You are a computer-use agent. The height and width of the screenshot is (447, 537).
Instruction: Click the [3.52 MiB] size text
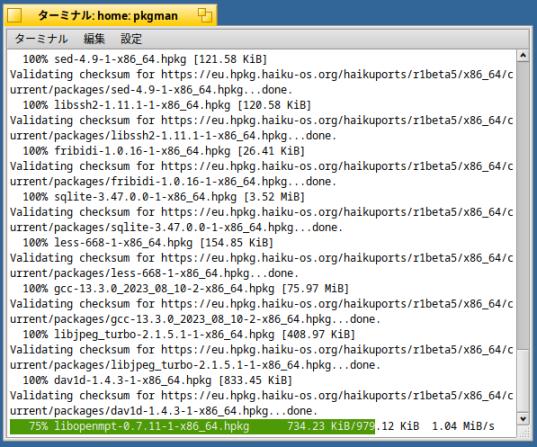[x=274, y=197]
